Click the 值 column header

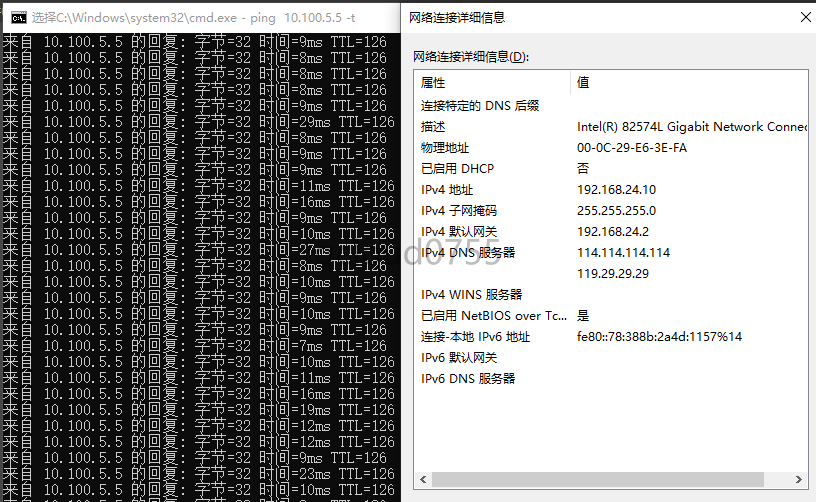point(583,83)
